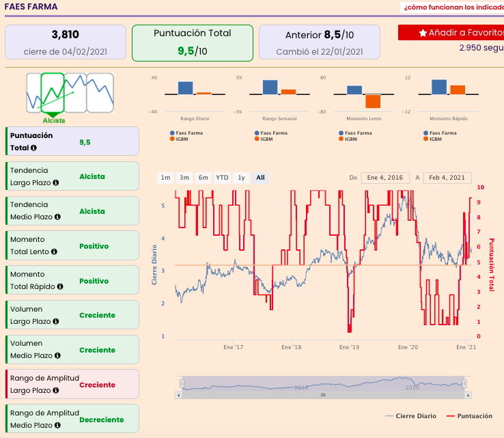Viewport: 504px width, 438px height.
Task: Click Creciente value for Volumen Medio Plazo
Action: click(98, 350)
